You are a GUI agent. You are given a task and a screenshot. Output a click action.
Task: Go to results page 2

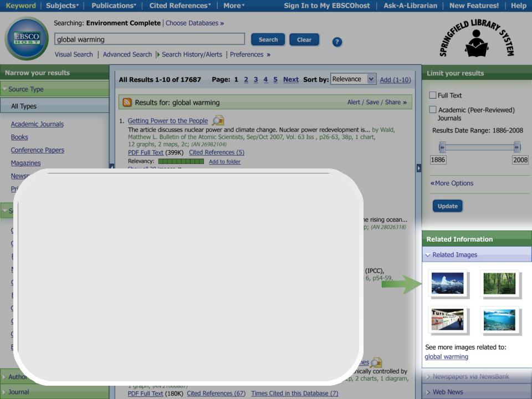point(246,79)
